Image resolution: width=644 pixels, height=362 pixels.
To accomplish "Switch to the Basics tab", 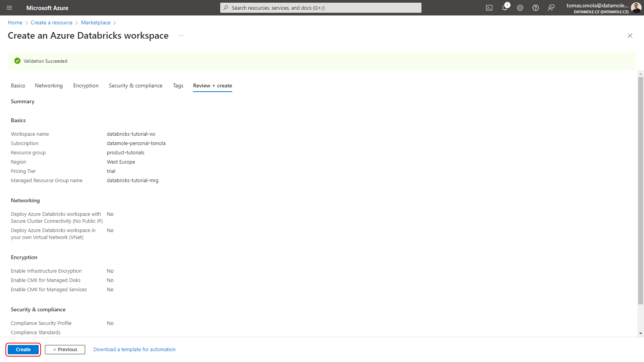I will (x=18, y=85).
